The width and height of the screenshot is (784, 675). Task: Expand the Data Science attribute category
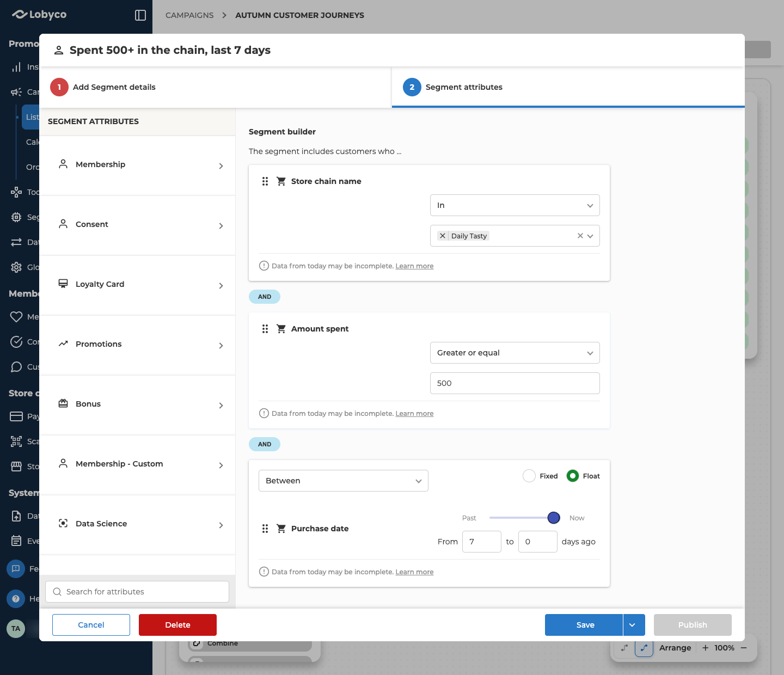tap(137, 524)
